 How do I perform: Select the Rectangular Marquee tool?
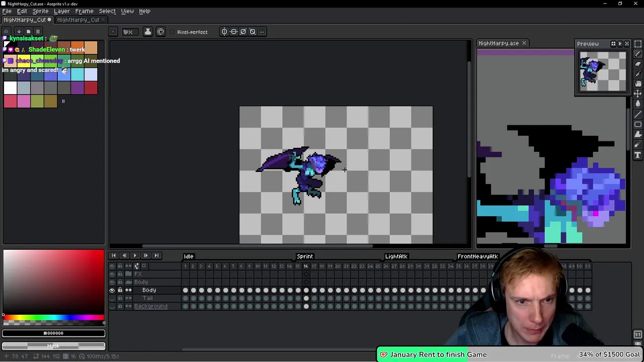[638, 44]
